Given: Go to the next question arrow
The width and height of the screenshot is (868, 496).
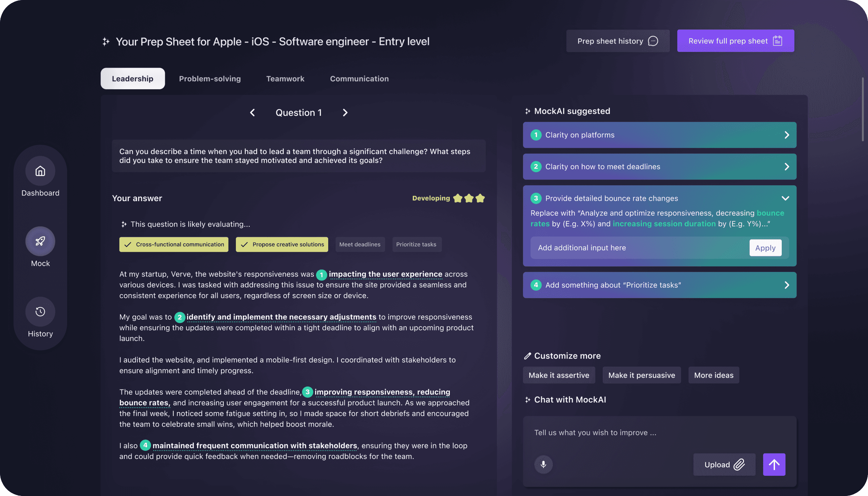Looking at the screenshot, I should click(345, 113).
